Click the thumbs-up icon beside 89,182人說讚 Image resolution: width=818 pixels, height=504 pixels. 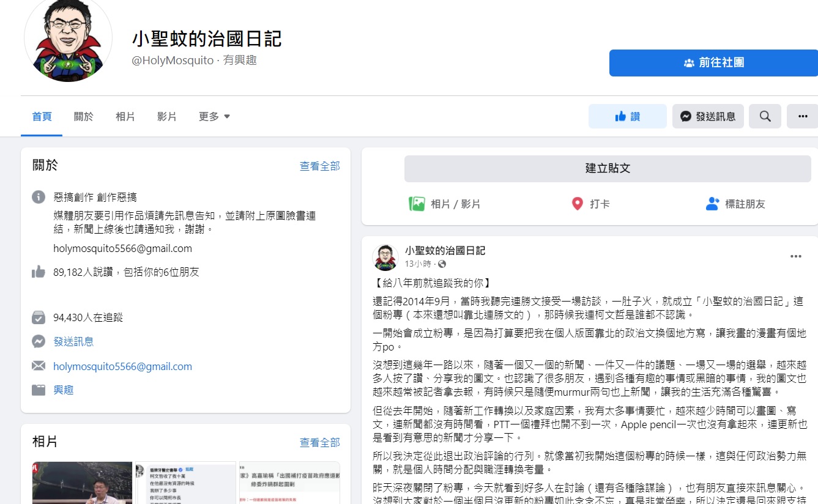tap(39, 272)
